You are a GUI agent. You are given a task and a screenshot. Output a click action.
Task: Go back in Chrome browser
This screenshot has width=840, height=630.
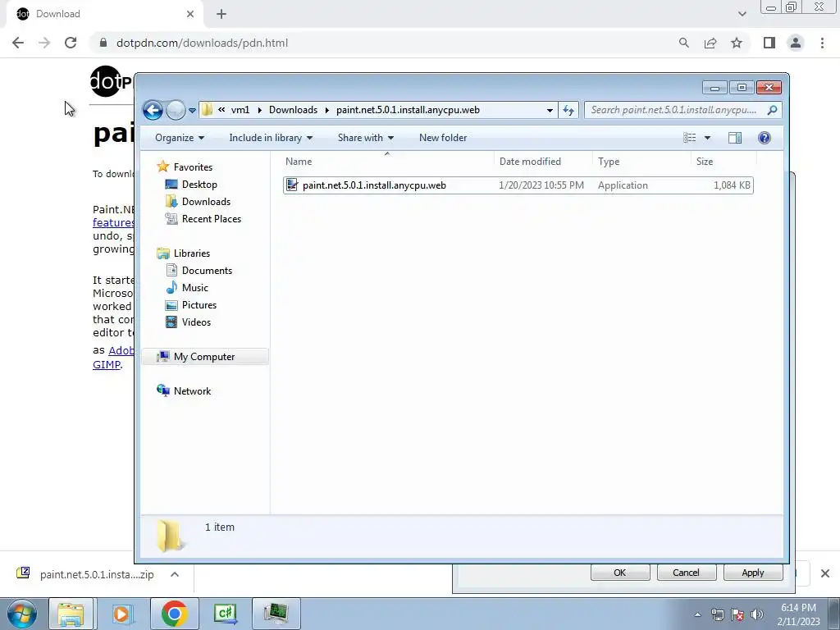click(x=18, y=43)
